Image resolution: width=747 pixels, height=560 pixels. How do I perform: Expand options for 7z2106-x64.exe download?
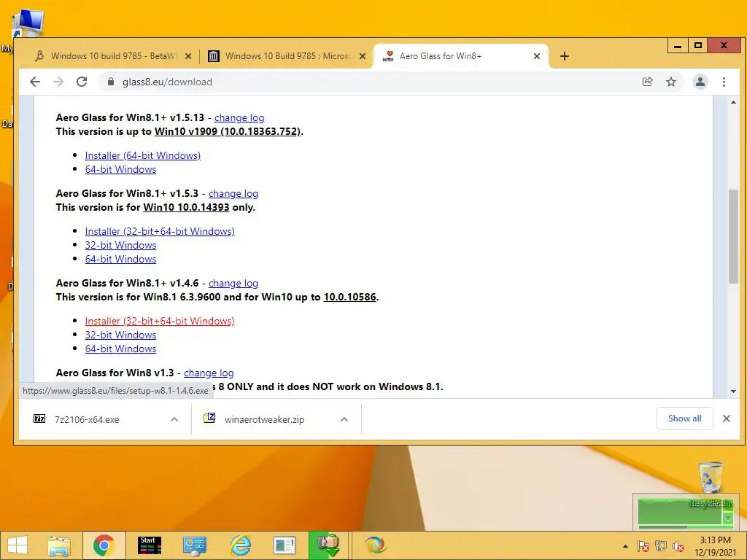(174, 419)
